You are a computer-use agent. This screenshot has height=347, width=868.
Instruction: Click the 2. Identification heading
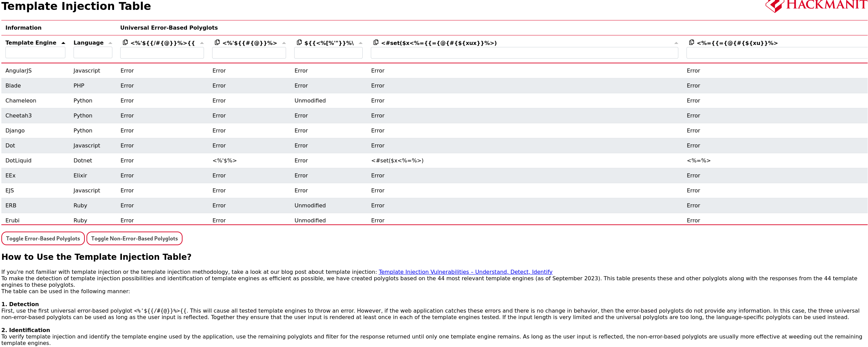pyautogui.click(x=26, y=330)
